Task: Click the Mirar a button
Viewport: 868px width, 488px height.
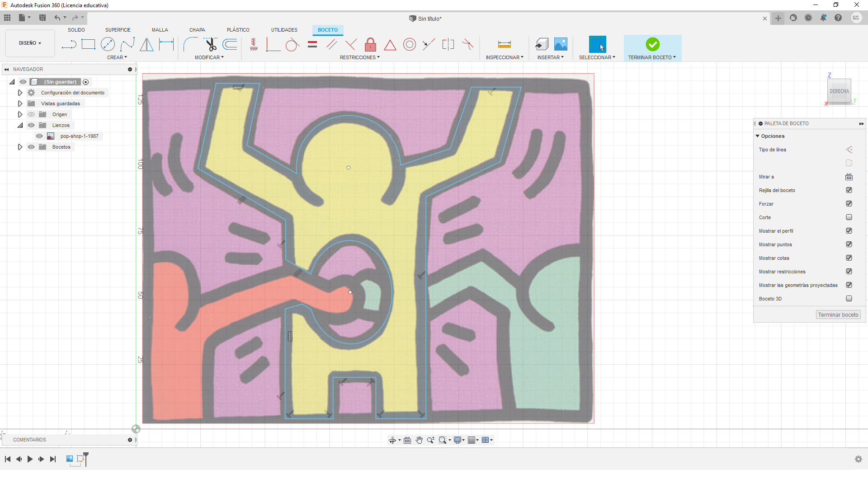Action: click(849, 177)
